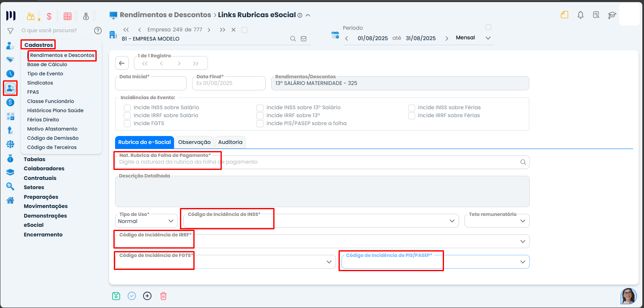
Task: Switch to the Observação tab
Action: (194, 142)
